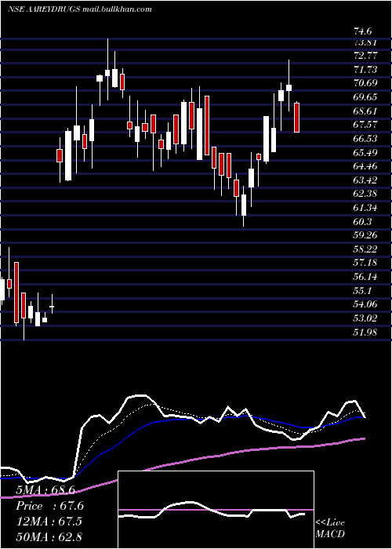Click inside the MACD inset chart panel
Image resolution: width=392 pixels, height=549 pixels.
[216, 510]
